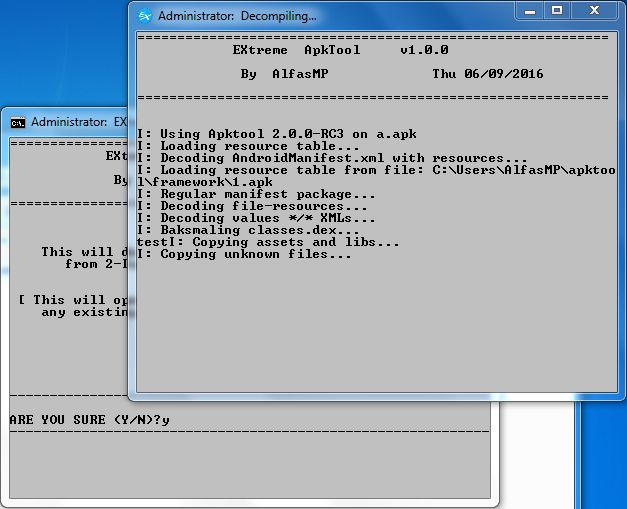
Task: Click the EX icon in Decompiling window title
Action: pyautogui.click(x=145, y=16)
